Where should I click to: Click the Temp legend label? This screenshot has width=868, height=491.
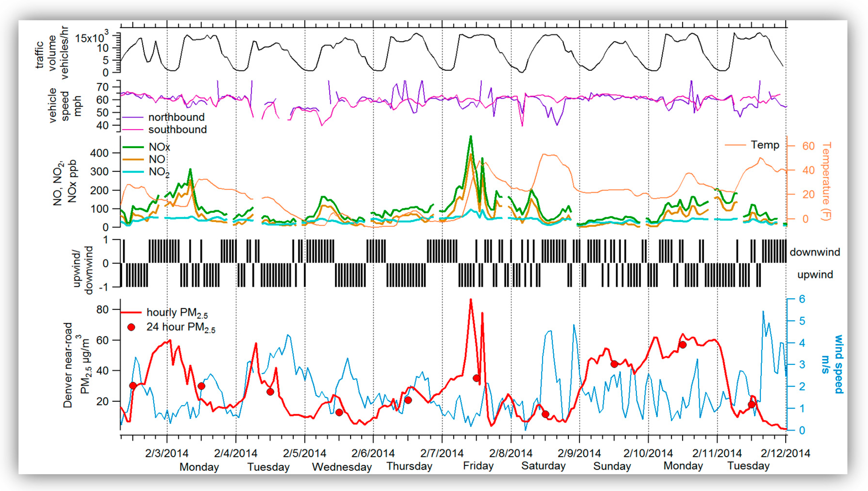click(765, 145)
